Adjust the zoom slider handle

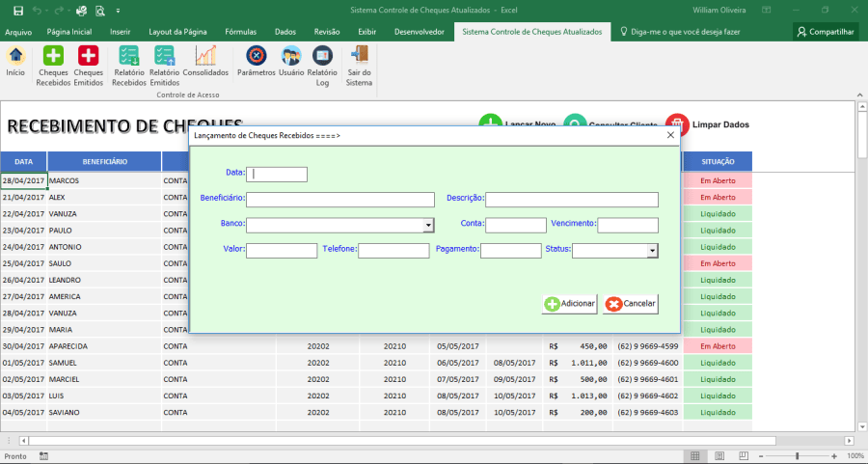click(798, 456)
